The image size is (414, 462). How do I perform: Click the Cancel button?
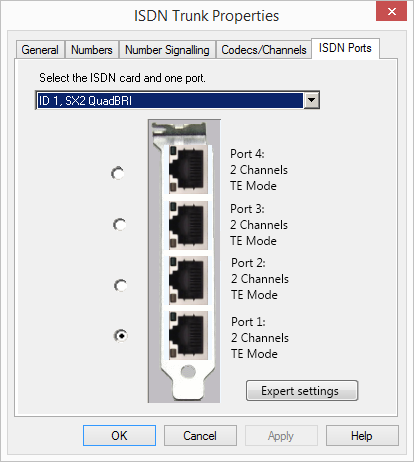coord(200,435)
